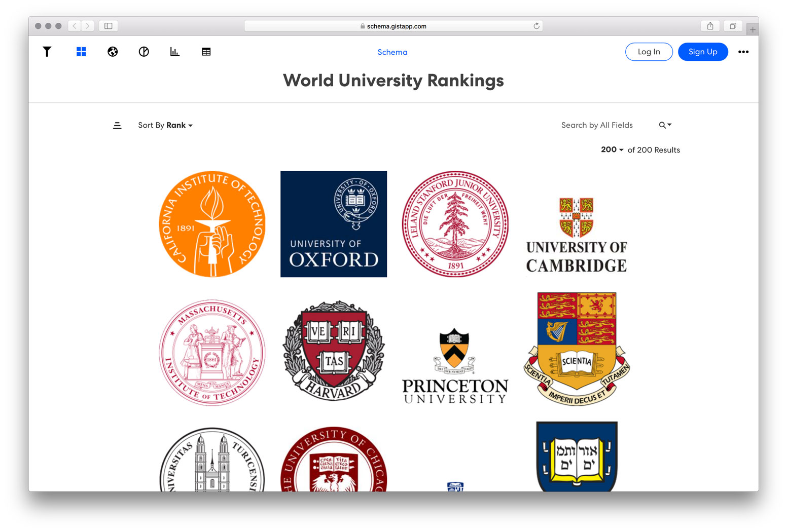Viewport: 787px width, 532px height.
Task: Show all Safari tabs overview
Action: (733, 26)
